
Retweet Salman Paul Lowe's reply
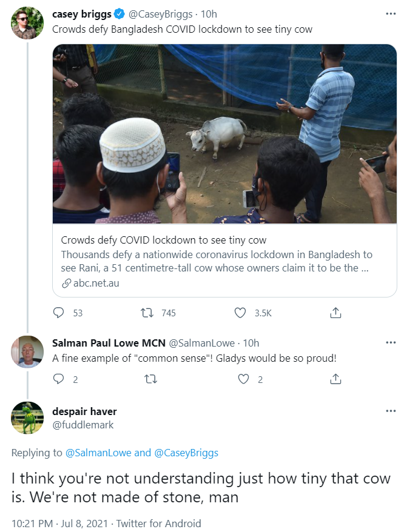click(149, 379)
